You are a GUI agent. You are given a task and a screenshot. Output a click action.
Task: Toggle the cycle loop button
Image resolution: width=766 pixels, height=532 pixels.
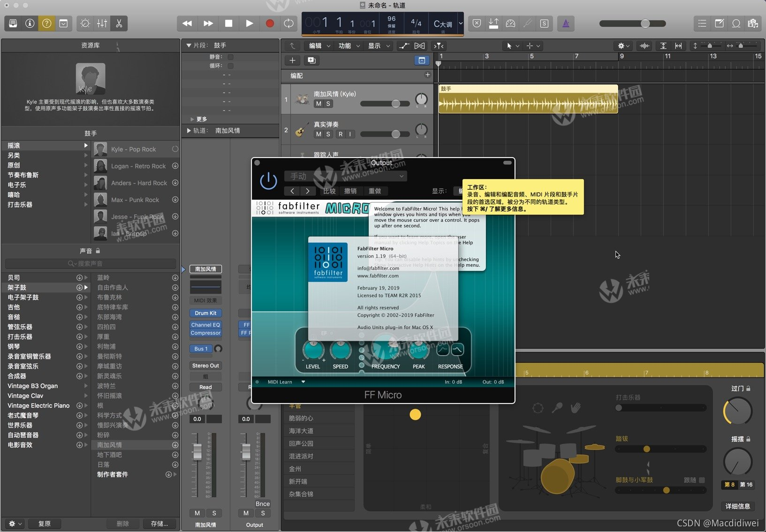pyautogui.click(x=289, y=23)
